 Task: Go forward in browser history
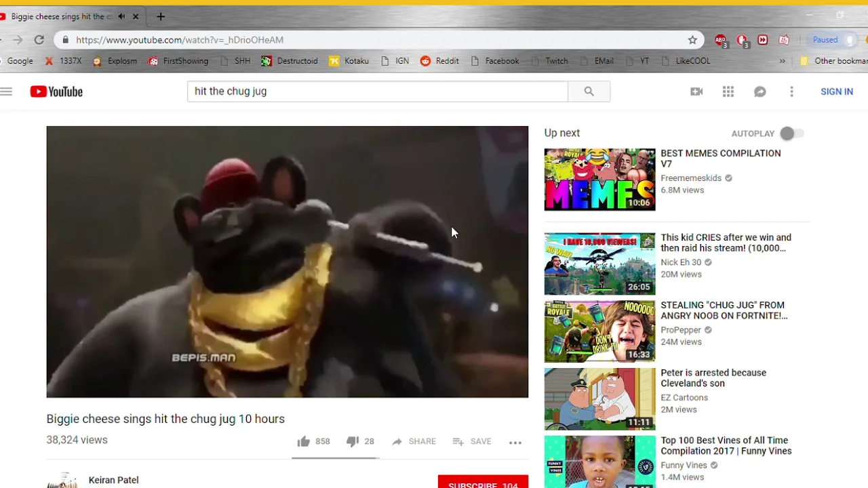coord(18,40)
